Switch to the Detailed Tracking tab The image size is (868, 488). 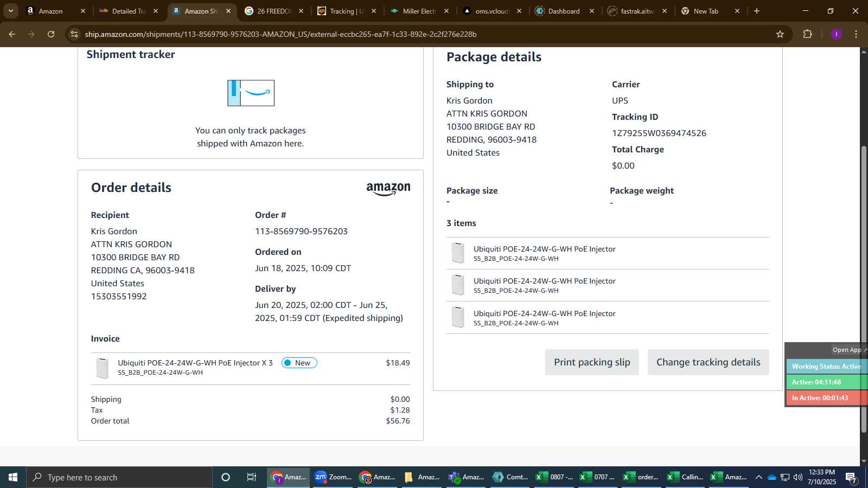tap(129, 11)
